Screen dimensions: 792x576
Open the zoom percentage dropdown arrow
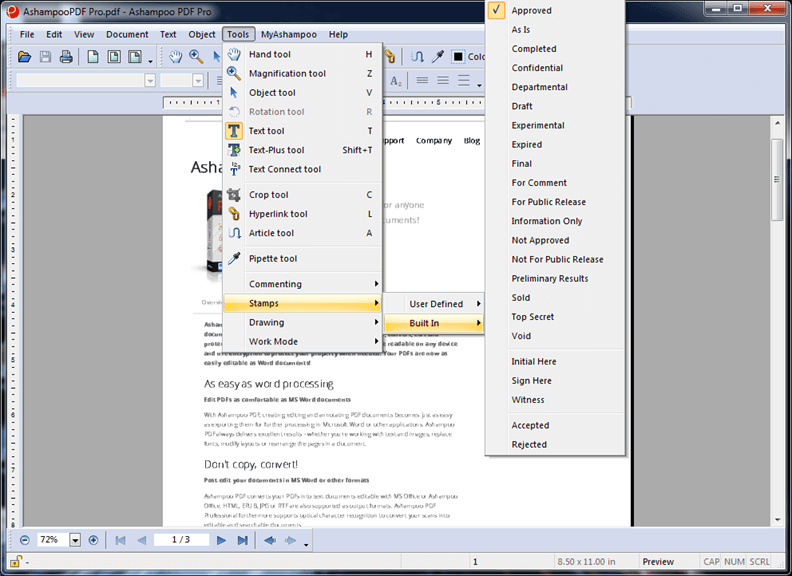coord(75,540)
